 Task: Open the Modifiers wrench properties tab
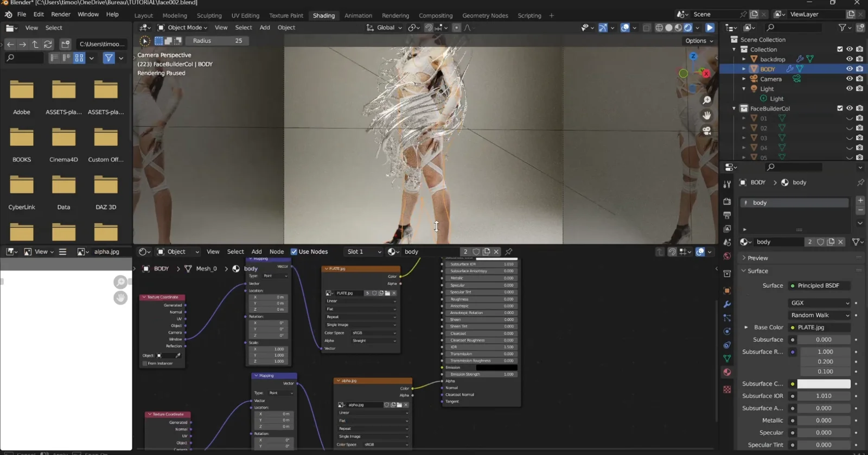click(727, 304)
